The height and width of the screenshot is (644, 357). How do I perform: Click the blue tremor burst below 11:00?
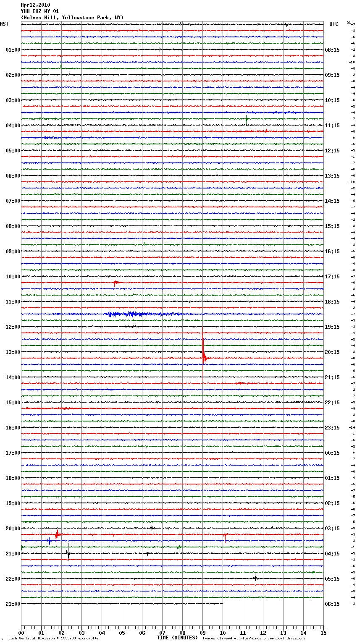134,314
